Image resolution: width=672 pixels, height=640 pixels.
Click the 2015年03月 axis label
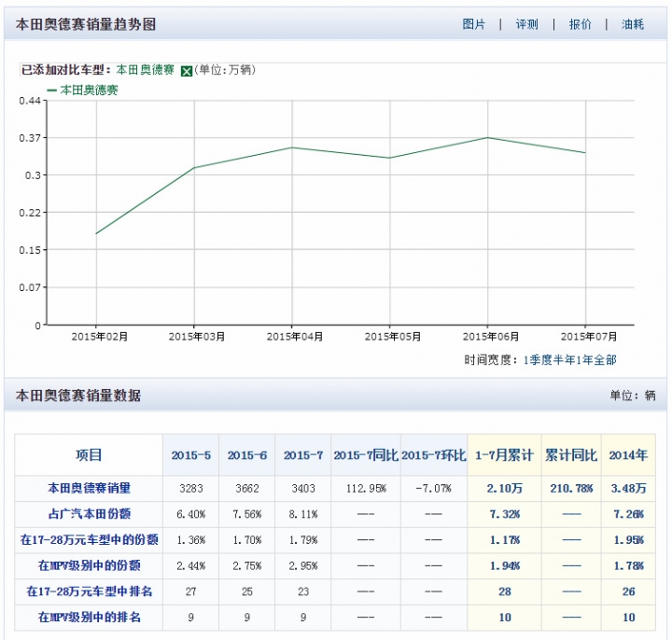pos(197,337)
